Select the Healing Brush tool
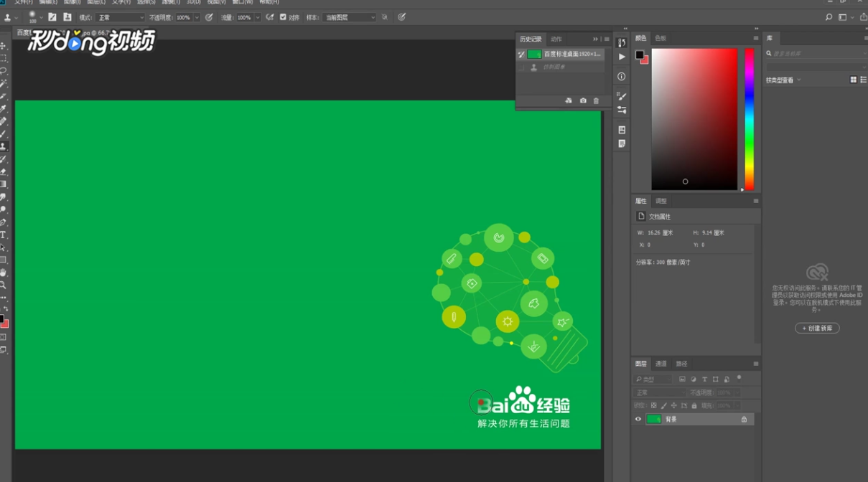This screenshot has height=482, width=868. (x=4, y=121)
